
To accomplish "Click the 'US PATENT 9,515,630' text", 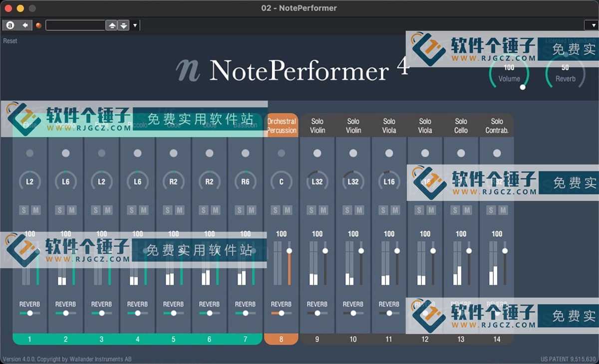I will pyautogui.click(x=568, y=359).
